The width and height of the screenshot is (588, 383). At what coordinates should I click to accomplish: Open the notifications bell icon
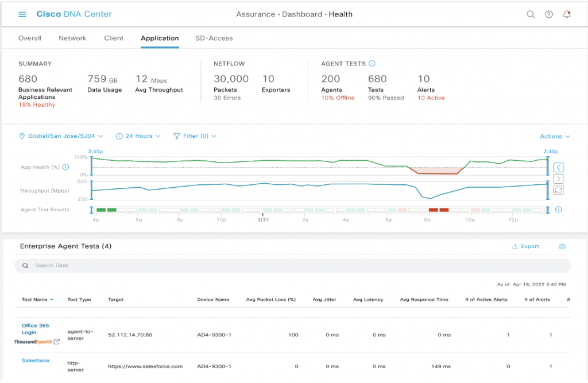(567, 14)
